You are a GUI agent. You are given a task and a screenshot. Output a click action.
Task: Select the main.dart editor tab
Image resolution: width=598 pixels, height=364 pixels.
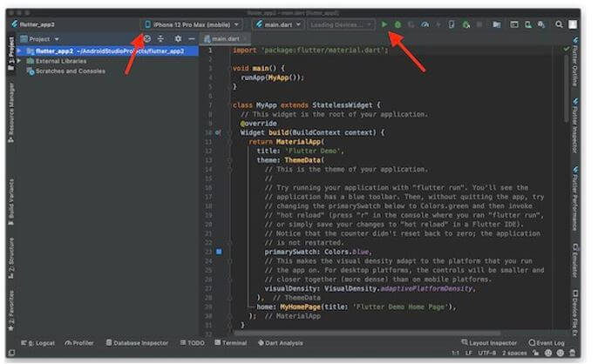click(225, 39)
